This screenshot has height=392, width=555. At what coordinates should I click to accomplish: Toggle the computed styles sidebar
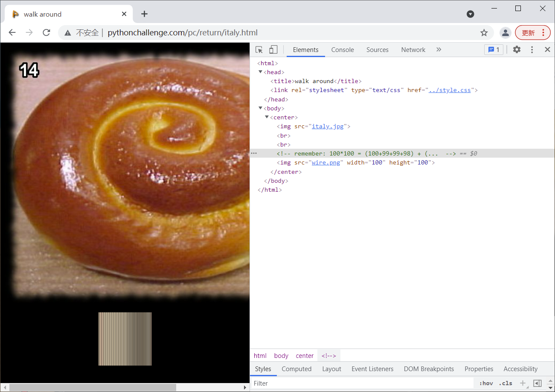pos(538,383)
